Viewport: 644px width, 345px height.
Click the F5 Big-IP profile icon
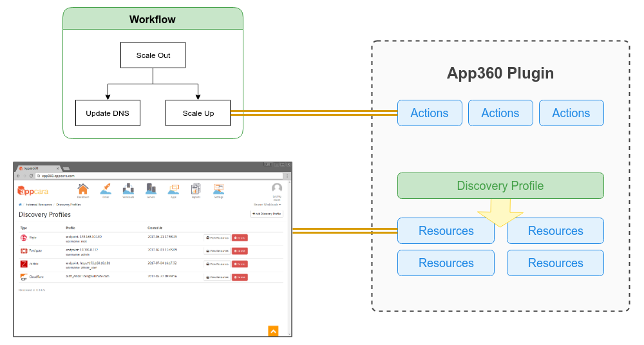[x=24, y=238]
